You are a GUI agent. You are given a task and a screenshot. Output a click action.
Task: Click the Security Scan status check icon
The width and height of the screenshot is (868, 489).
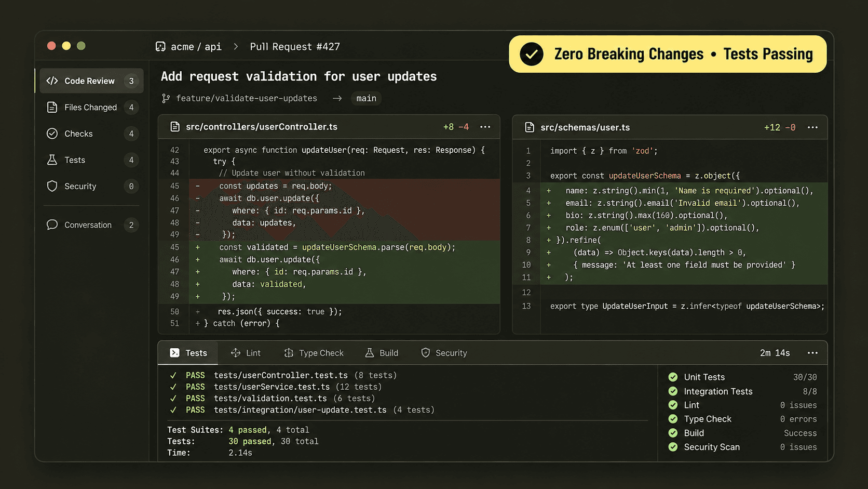(x=673, y=447)
